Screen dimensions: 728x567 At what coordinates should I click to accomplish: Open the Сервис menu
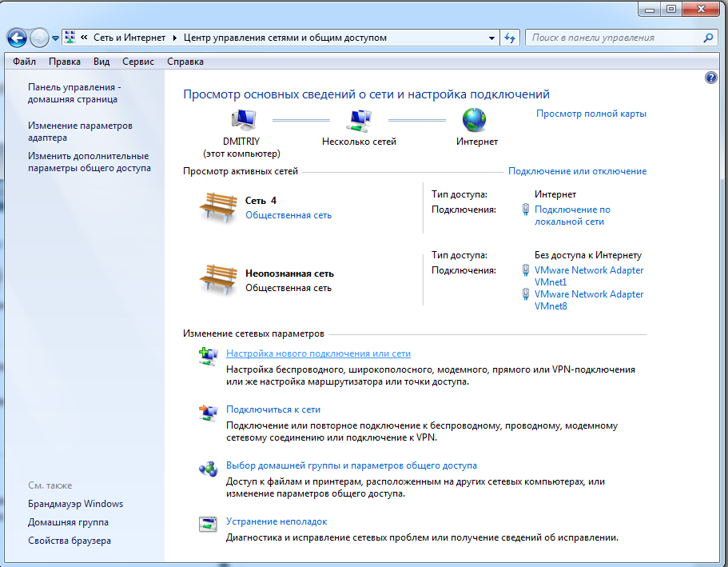138,62
